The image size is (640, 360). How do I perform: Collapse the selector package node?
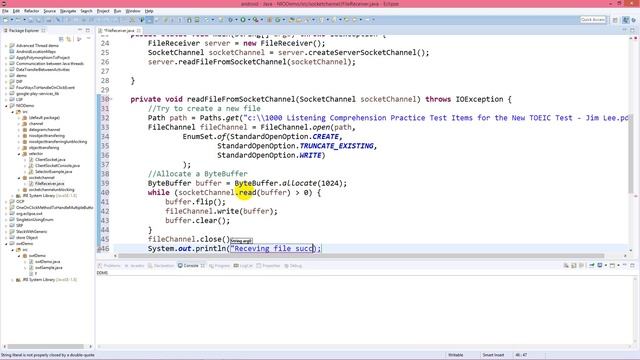(x=19, y=154)
